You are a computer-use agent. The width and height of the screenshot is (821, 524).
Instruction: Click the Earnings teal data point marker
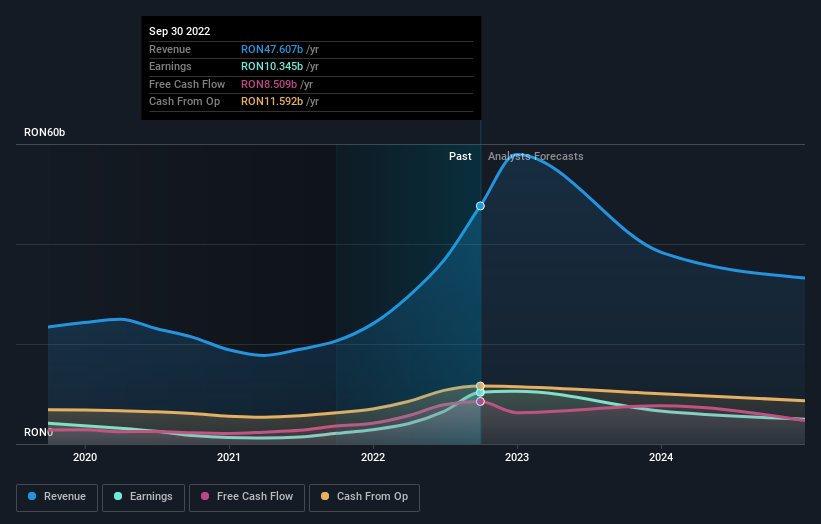(x=480, y=393)
